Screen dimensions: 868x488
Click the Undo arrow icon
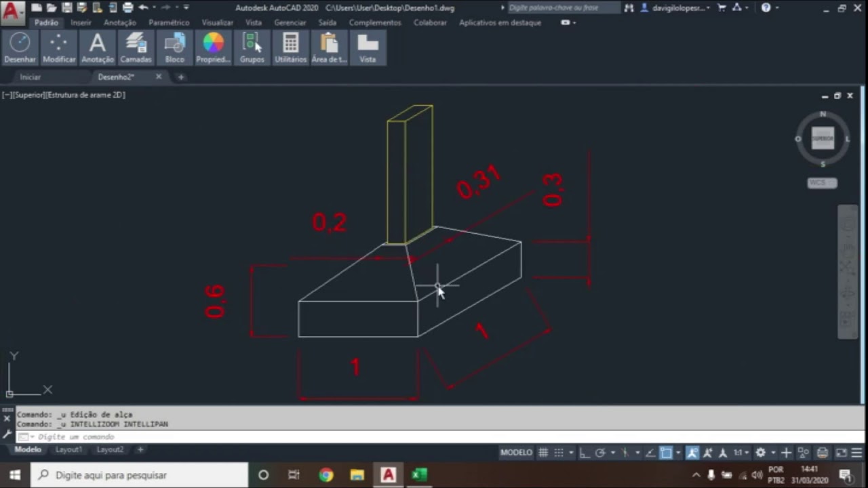(143, 8)
